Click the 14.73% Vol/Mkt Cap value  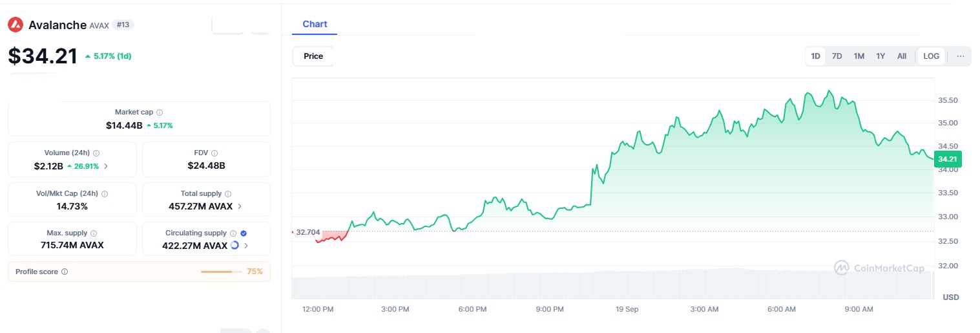[x=72, y=206]
